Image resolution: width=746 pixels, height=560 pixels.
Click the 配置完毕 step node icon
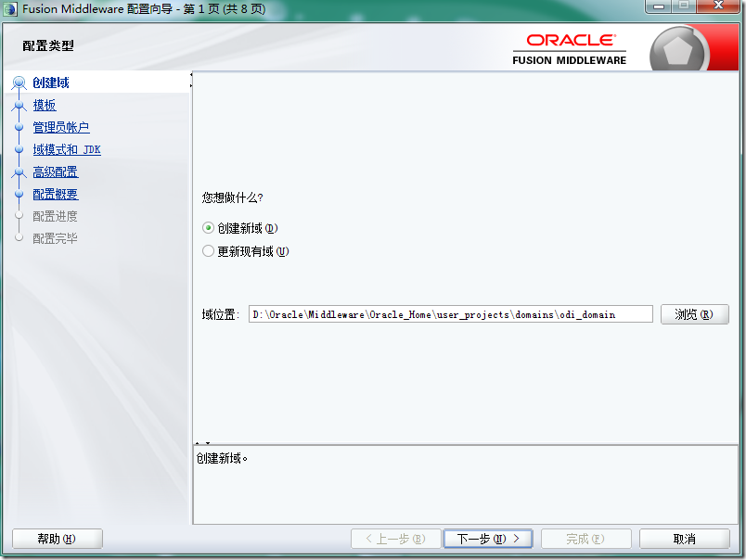click(19, 237)
